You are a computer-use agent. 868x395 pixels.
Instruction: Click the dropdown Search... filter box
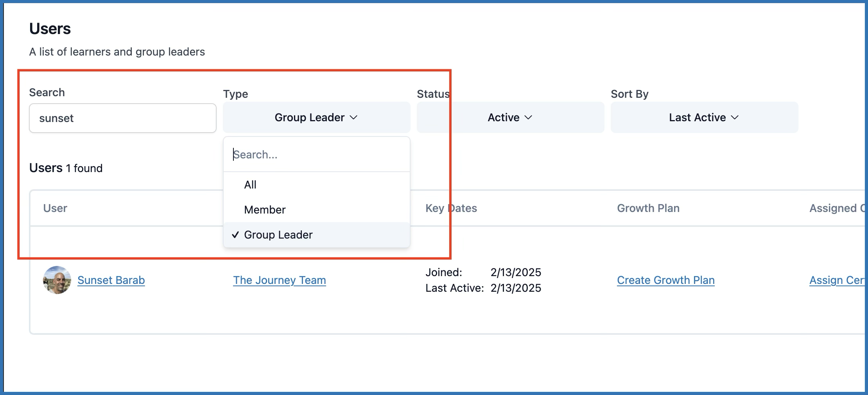tap(316, 154)
